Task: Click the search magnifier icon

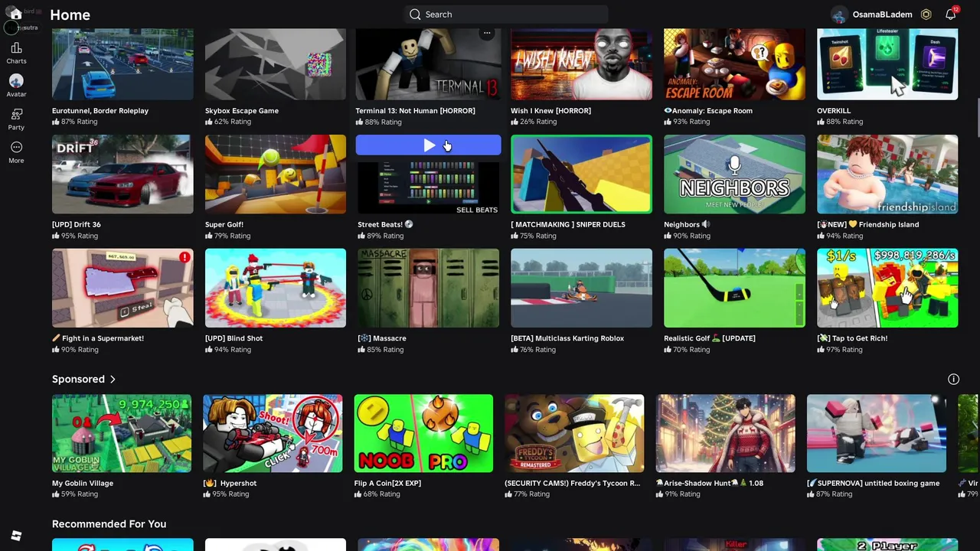Action: coord(415,15)
